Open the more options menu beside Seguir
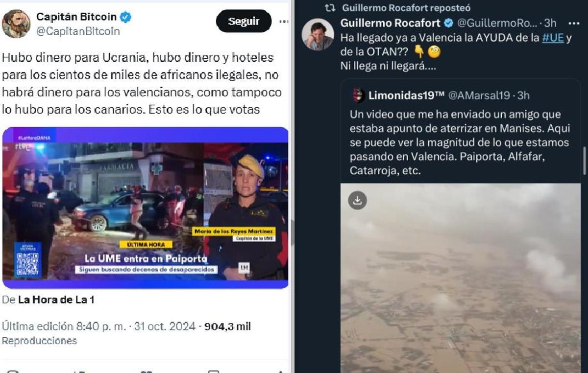Screen dimensions: 588x373 tap(284, 22)
